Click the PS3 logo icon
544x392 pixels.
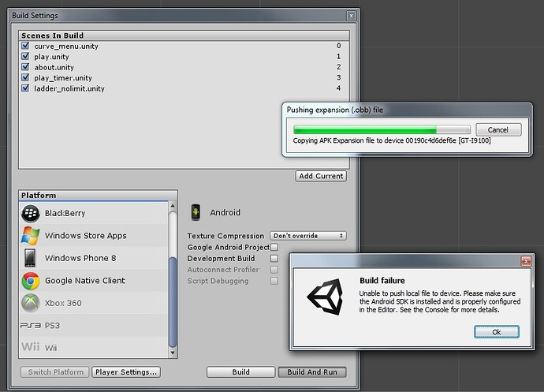tap(31, 325)
